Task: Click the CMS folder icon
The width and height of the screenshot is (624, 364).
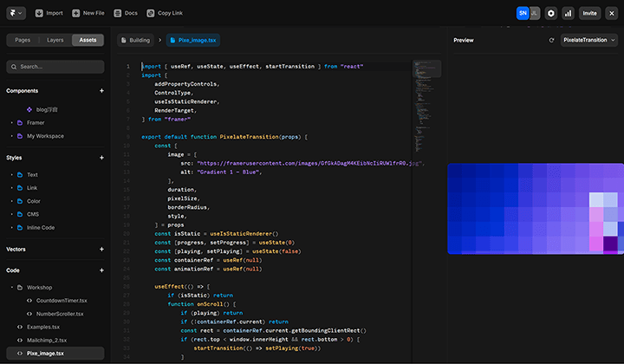Action: (x=20, y=214)
